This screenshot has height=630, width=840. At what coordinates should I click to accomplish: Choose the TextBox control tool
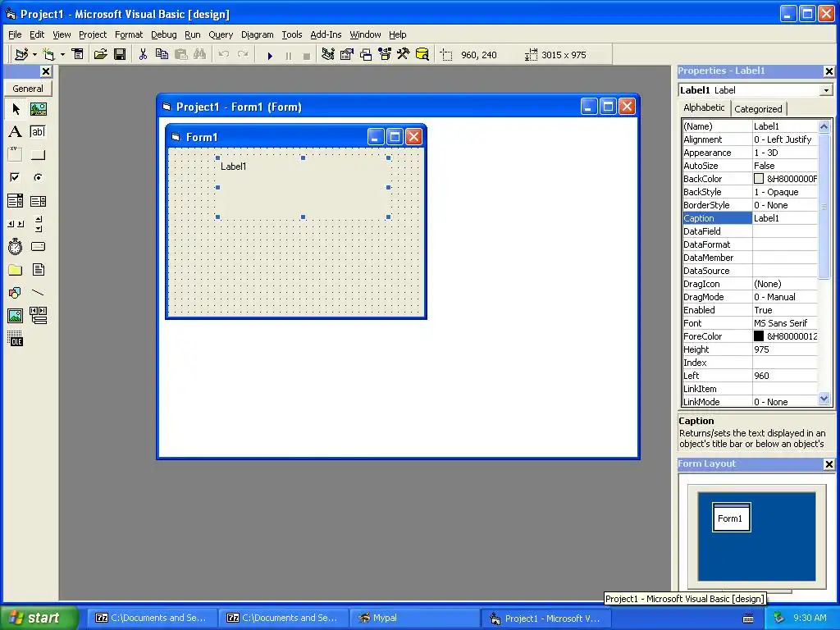click(x=38, y=132)
